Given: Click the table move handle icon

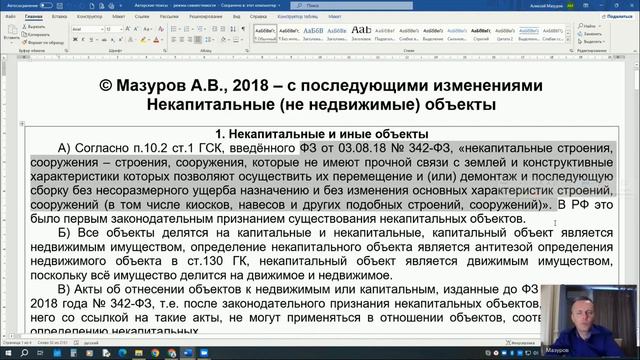Looking at the screenshot, I should click(22, 123).
